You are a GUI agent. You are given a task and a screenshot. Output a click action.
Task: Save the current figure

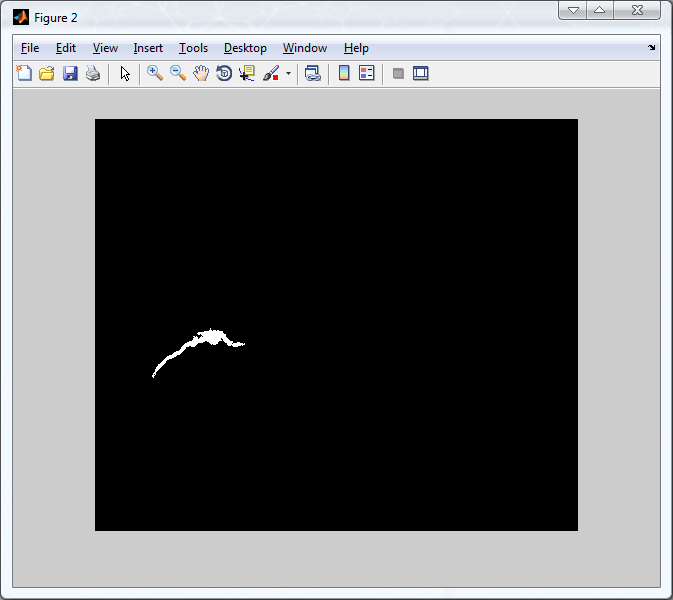pyautogui.click(x=70, y=73)
